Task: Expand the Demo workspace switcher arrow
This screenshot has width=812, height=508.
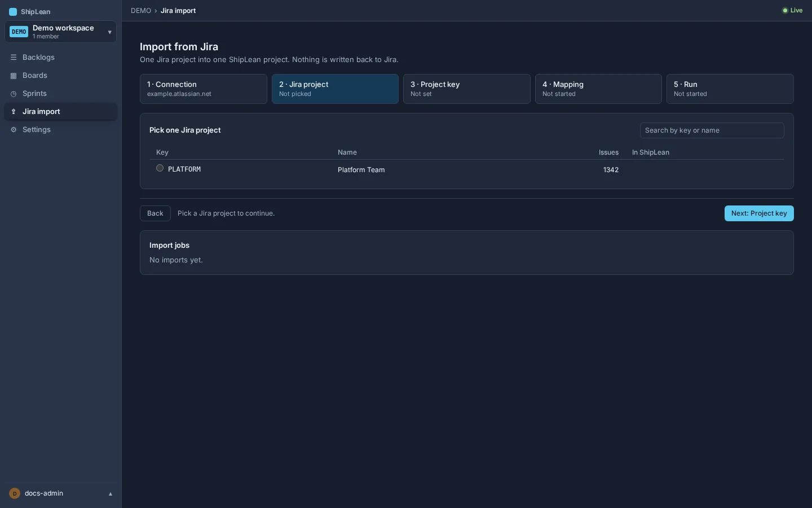Action: [109, 32]
